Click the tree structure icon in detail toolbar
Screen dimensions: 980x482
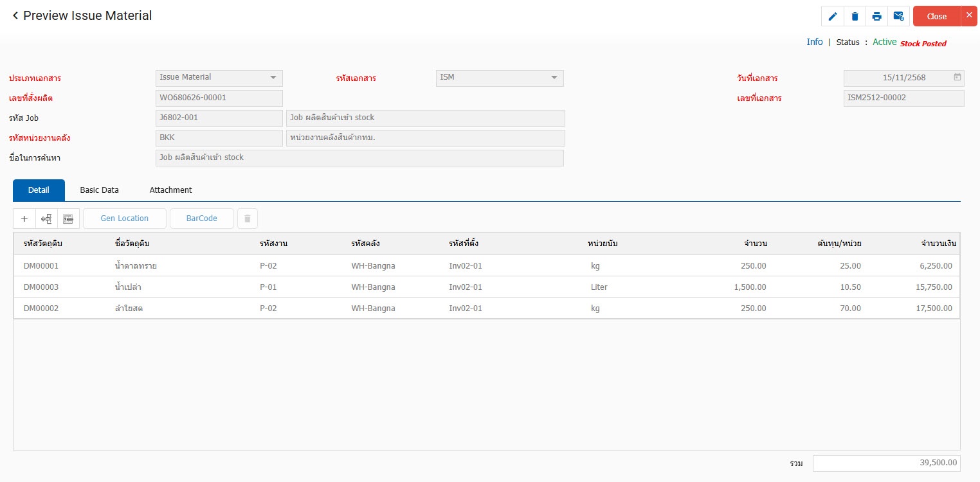click(46, 219)
